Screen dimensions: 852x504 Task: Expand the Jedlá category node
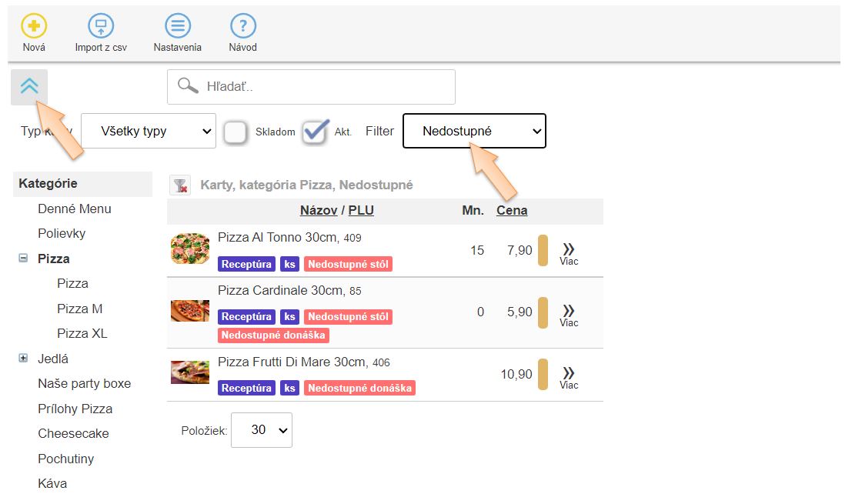click(23, 359)
